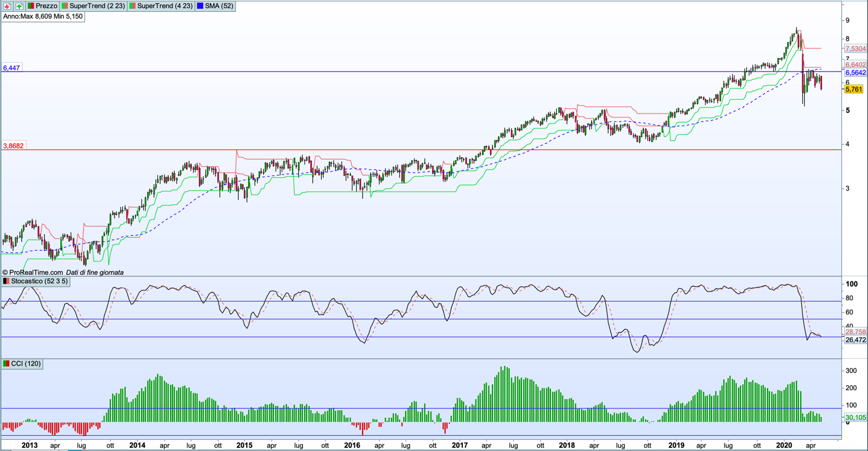Click the 2016 year label on time axis
The image size is (868, 451).
352,445
